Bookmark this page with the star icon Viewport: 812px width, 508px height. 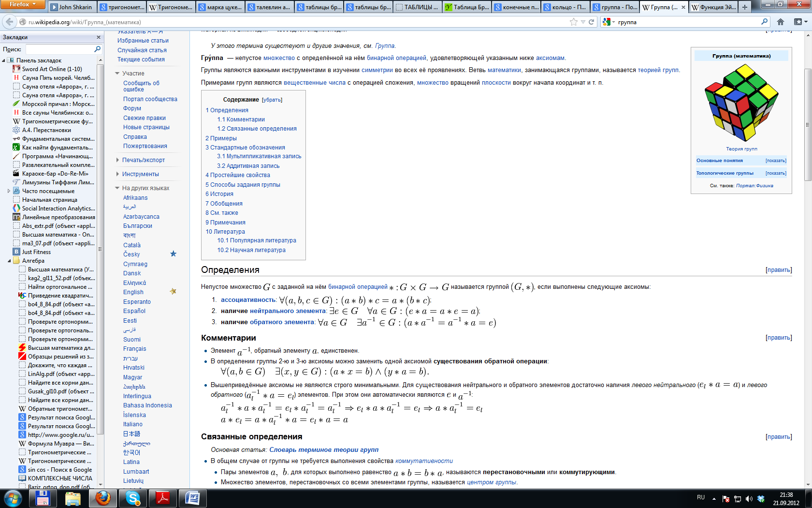[x=574, y=22]
